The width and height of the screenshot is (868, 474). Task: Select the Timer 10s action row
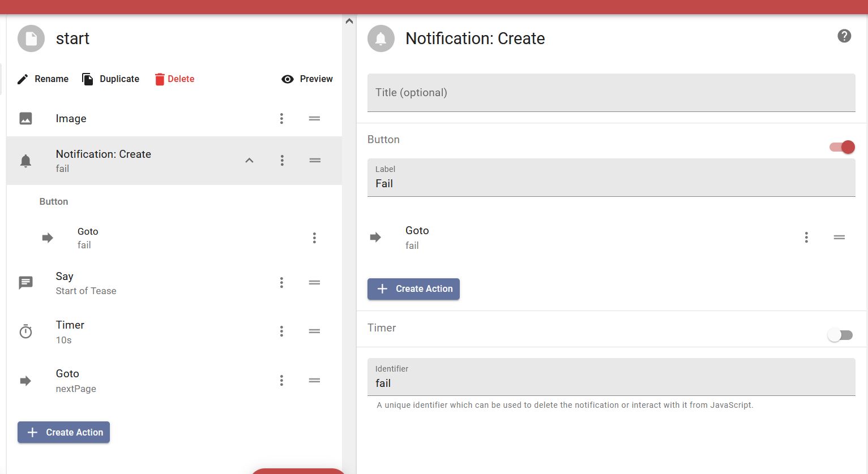point(174,331)
